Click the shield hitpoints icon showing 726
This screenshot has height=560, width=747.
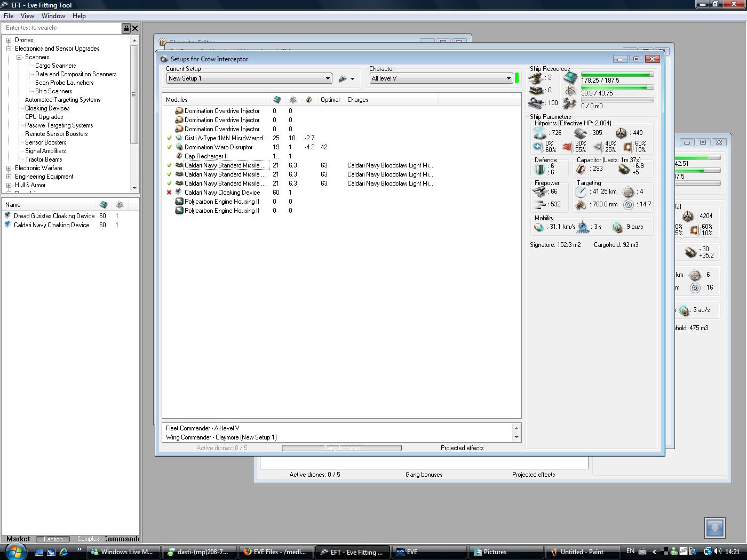tap(539, 133)
